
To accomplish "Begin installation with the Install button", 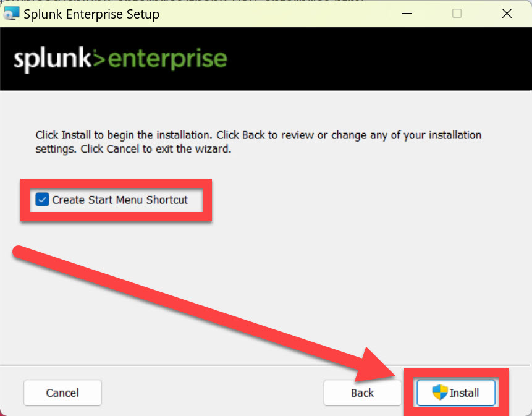I will pyautogui.click(x=456, y=393).
